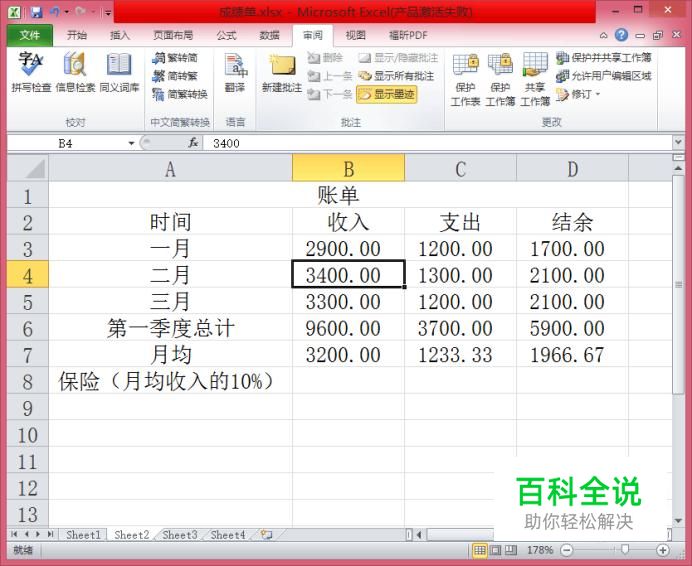Open the Foxit PDF tab (福昕PDF)
Screen dimensions: 692x566
point(408,35)
